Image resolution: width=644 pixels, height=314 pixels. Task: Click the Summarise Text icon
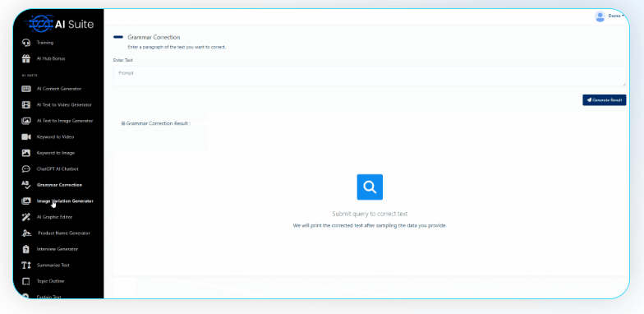point(26,265)
